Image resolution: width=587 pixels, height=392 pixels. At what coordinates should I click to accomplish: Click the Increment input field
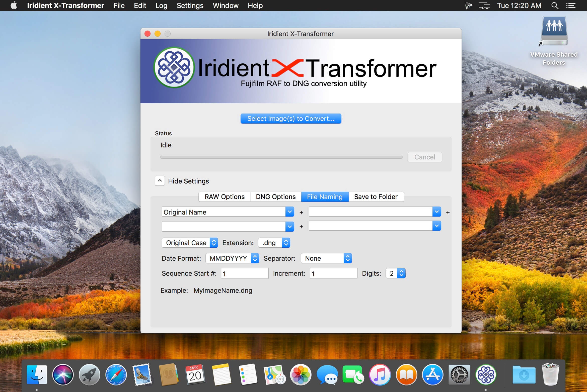pos(333,273)
